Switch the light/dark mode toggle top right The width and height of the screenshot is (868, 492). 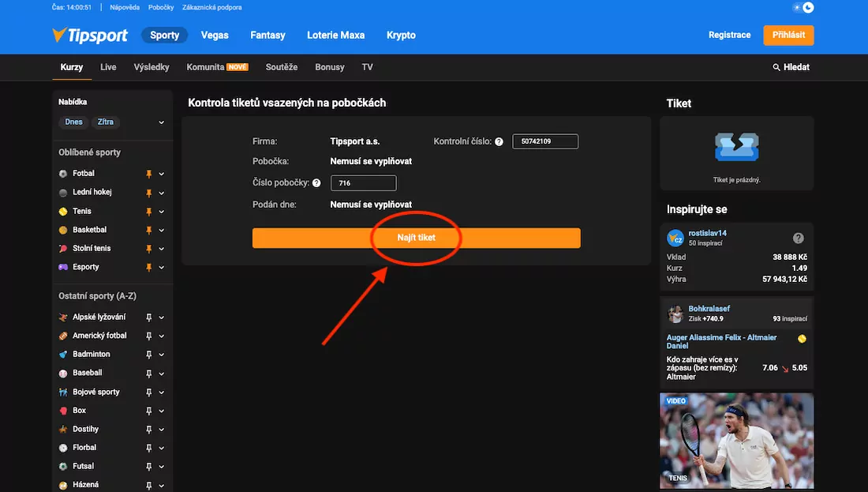click(803, 7)
